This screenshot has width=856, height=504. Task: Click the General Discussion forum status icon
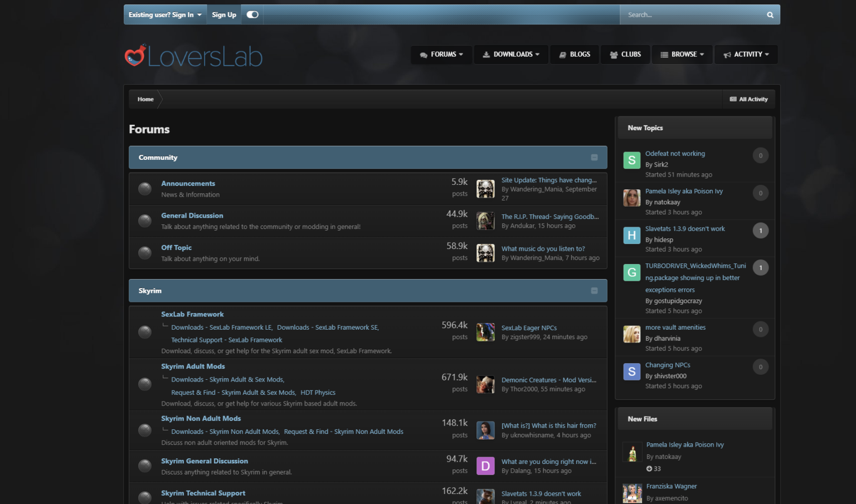(x=145, y=221)
